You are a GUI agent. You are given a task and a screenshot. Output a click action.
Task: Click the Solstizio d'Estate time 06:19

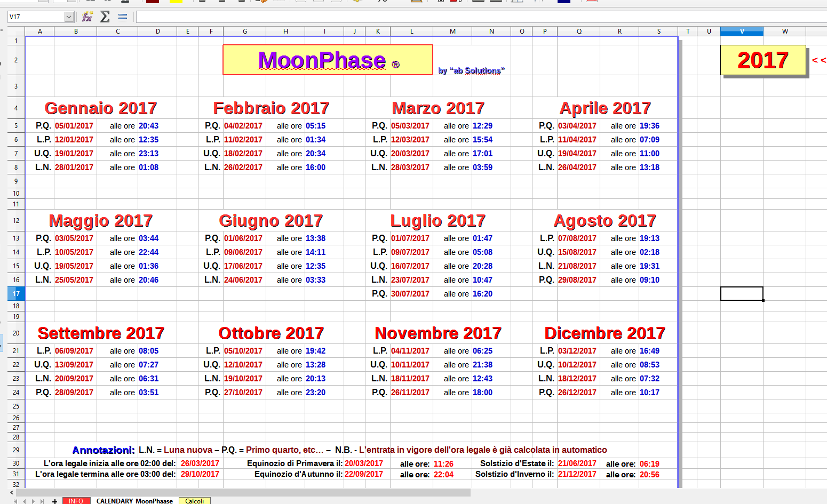coord(650,464)
